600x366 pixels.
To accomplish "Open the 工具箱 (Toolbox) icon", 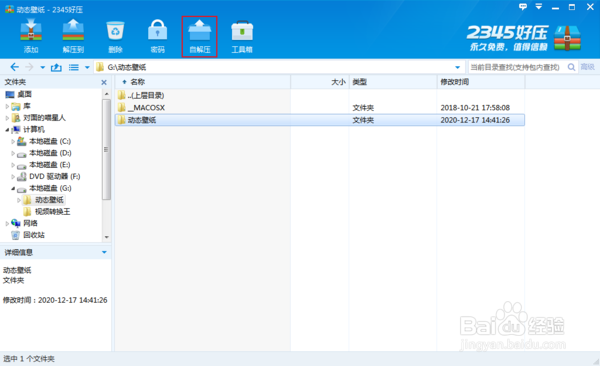I will tap(242, 36).
